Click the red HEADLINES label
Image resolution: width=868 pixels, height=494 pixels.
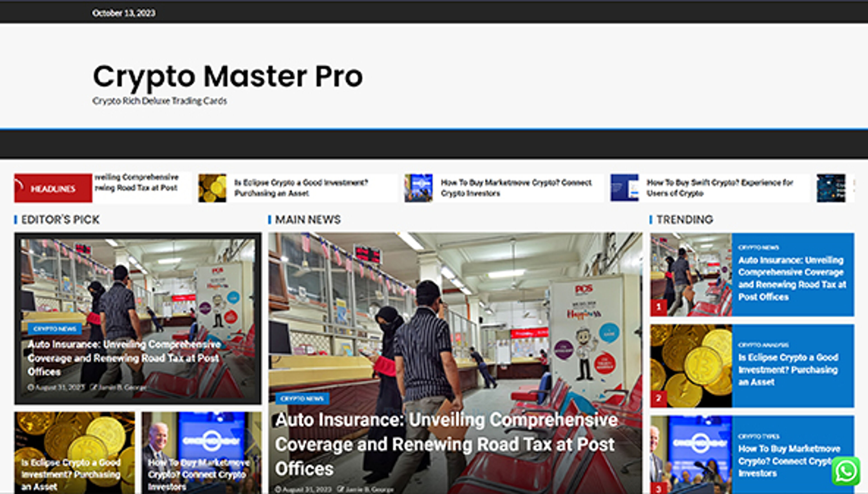tap(53, 188)
